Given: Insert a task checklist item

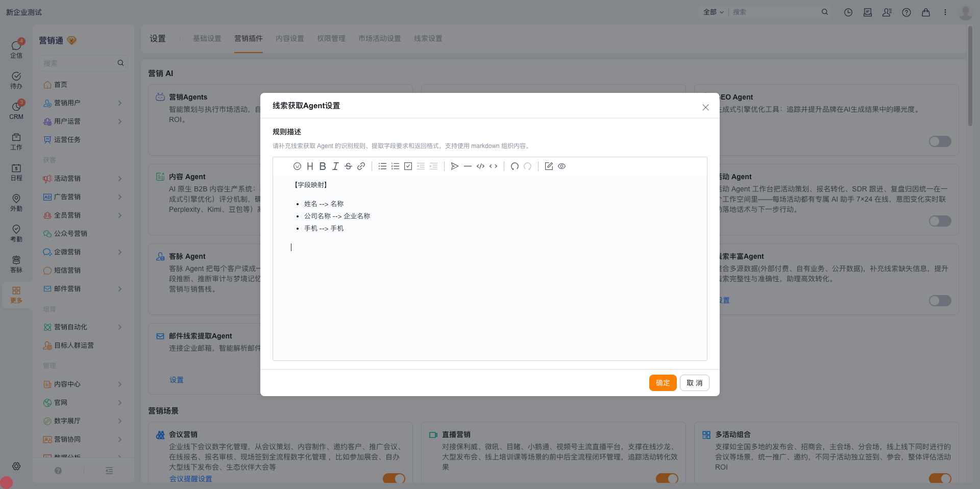Looking at the screenshot, I should (x=408, y=166).
